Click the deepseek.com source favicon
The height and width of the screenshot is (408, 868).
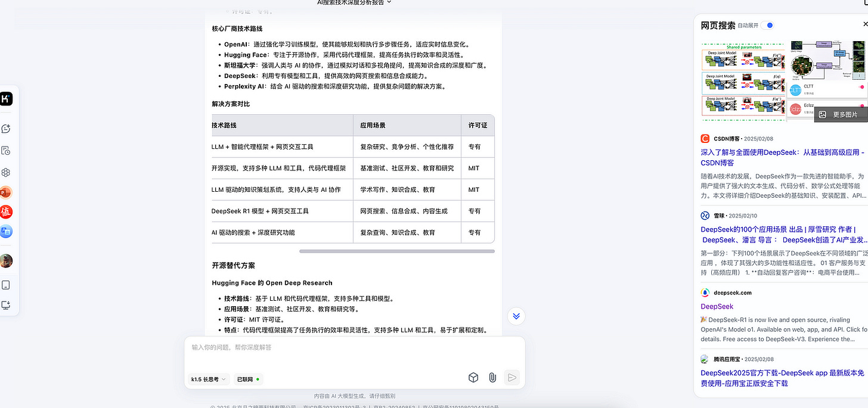coord(705,292)
